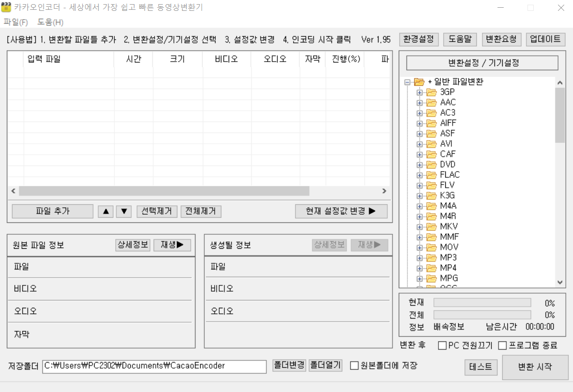Click the file list horizontal scrollbar thumb
The width and height of the screenshot is (573, 392).
click(164, 191)
